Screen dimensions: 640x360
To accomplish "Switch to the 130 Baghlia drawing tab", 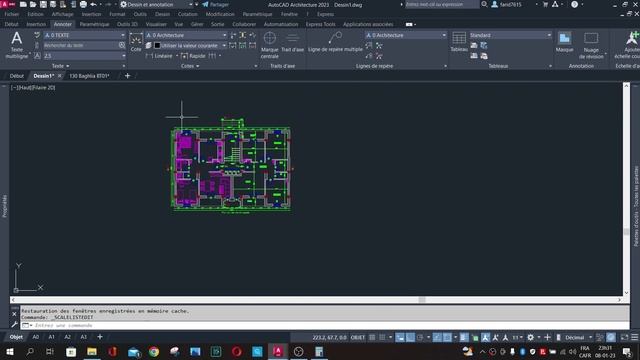I will tap(89, 76).
